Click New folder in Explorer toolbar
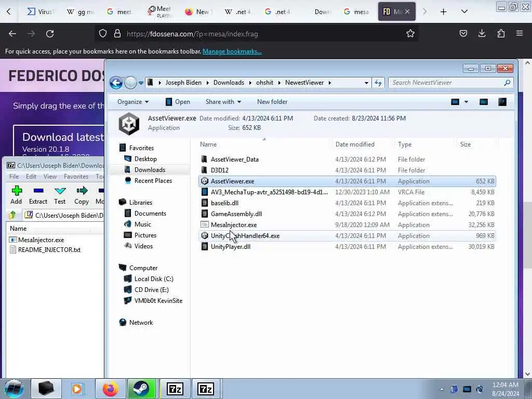The height and width of the screenshot is (399, 532). click(272, 102)
